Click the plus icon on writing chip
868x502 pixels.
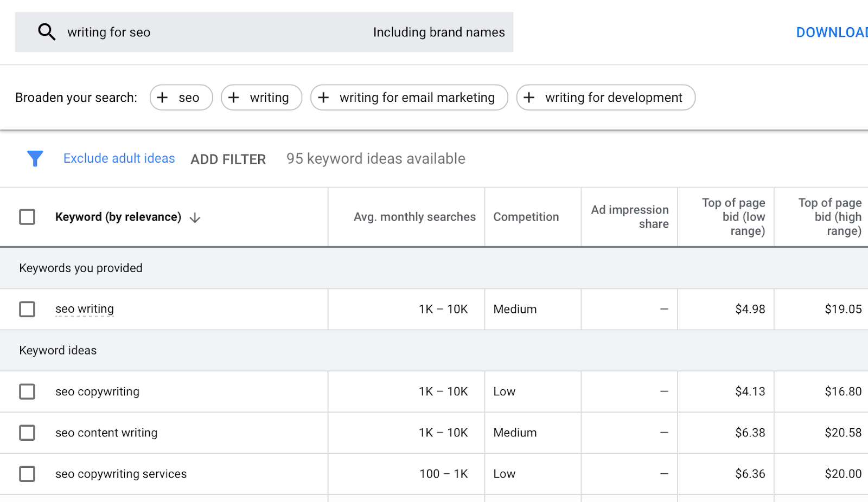pos(234,98)
